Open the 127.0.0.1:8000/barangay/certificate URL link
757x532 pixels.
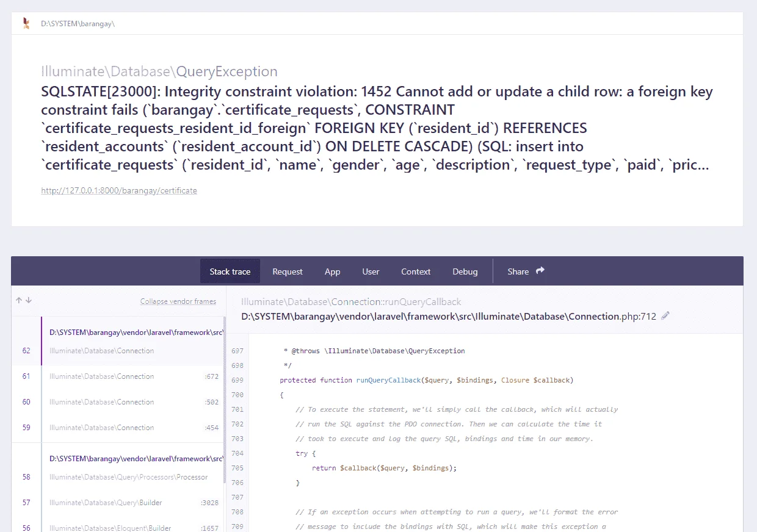tap(119, 190)
